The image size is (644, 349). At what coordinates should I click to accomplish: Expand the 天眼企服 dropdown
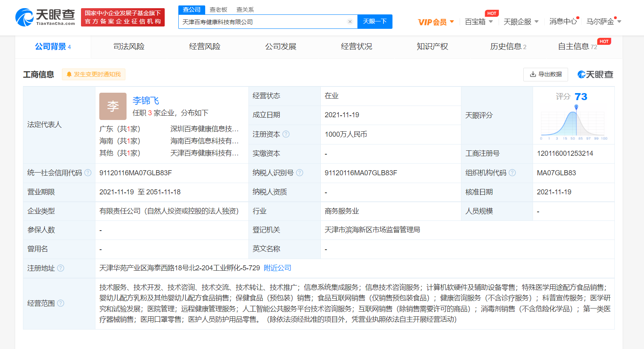[x=521, y=22]
